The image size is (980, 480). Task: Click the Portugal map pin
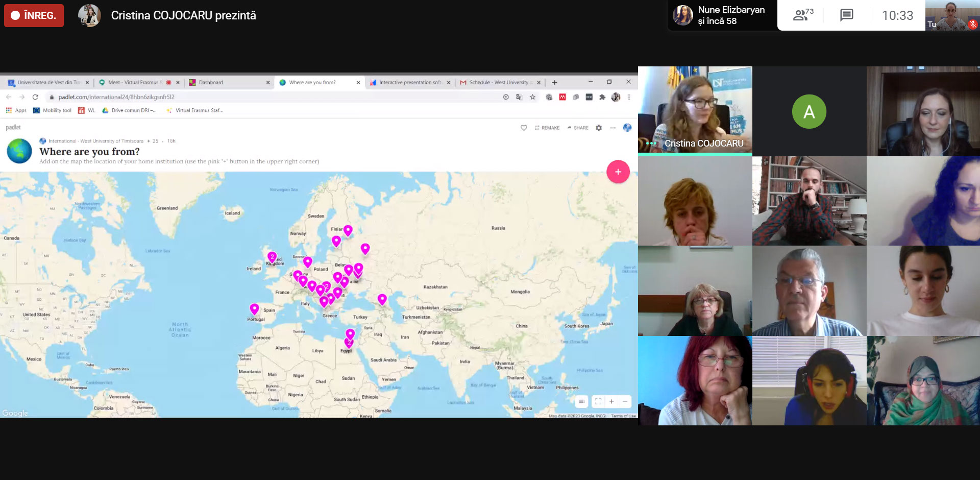coord(254,308)
